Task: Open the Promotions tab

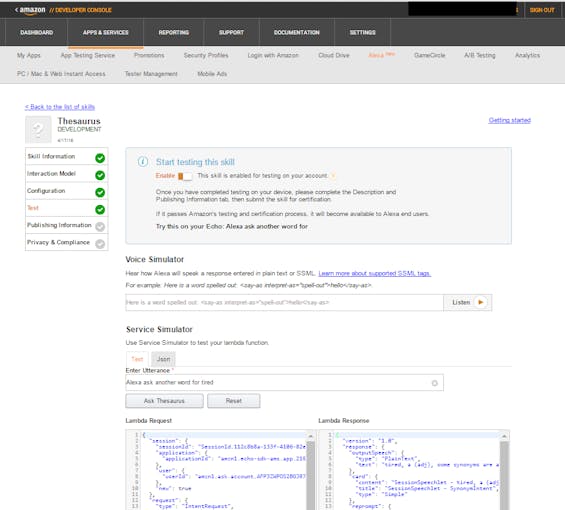Action: pos(149,55)
